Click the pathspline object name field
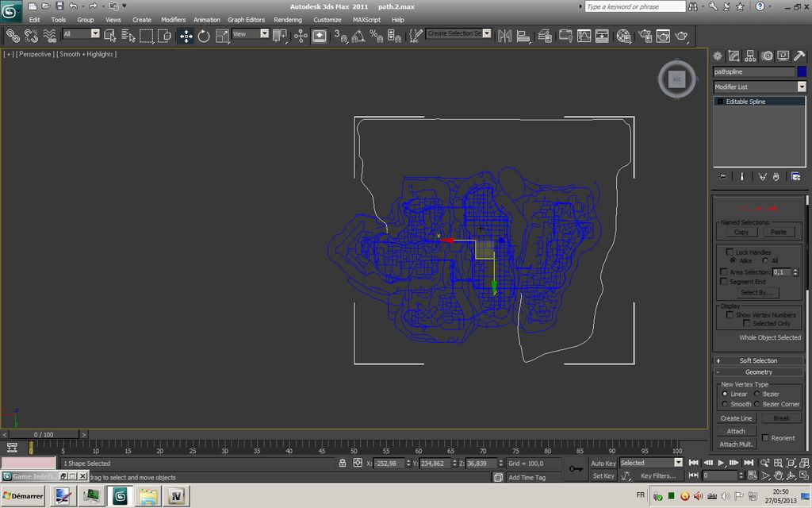 pyautogui.click(x=754, y=71)
